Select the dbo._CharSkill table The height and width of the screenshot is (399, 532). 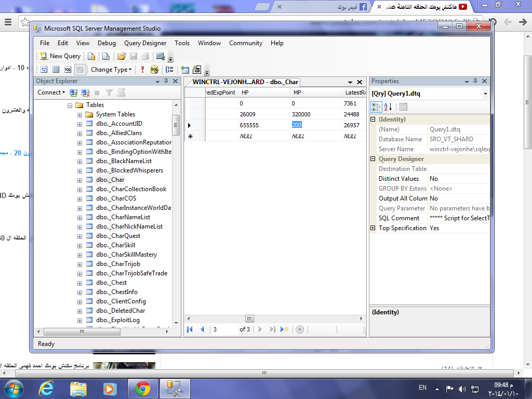point(115,245)
